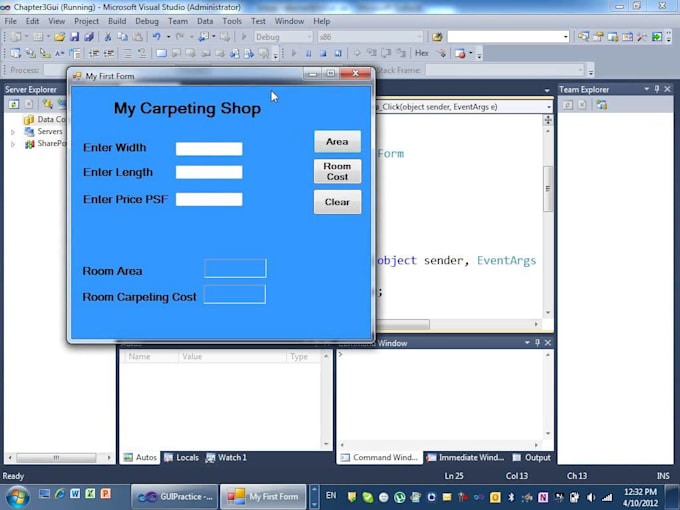Switch to the Watch 1 tab
The image size is (680, 510).
pos(226,458)
